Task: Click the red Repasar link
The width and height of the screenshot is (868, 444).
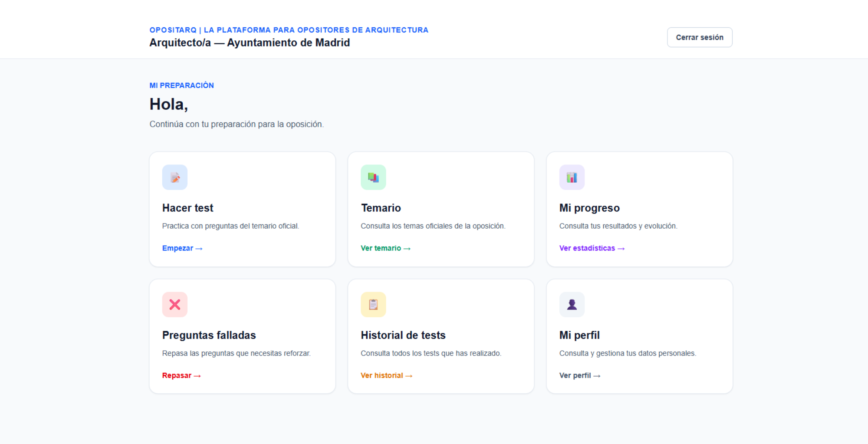Action: (x=181, y=375)
